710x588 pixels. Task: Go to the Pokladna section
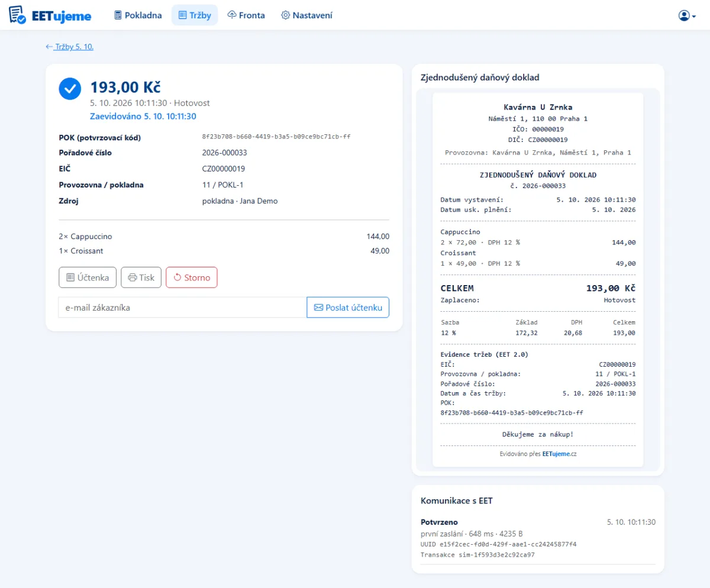138,15
